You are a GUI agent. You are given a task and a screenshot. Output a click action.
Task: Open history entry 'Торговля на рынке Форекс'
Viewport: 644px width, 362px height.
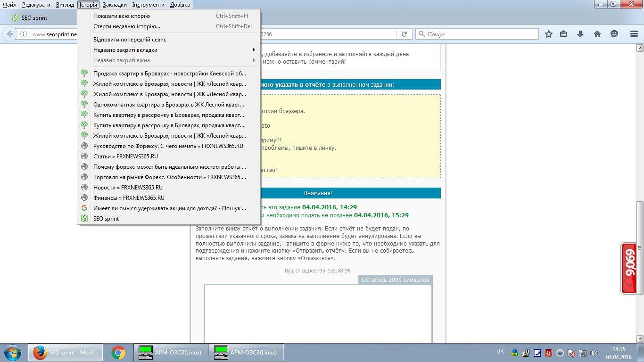[x=169, y=177]
